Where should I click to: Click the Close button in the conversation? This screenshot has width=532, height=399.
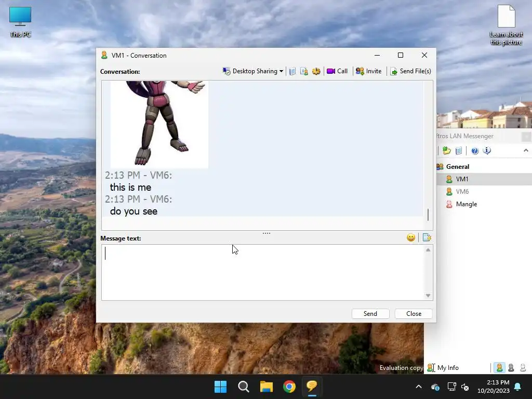tap(414, 314)
